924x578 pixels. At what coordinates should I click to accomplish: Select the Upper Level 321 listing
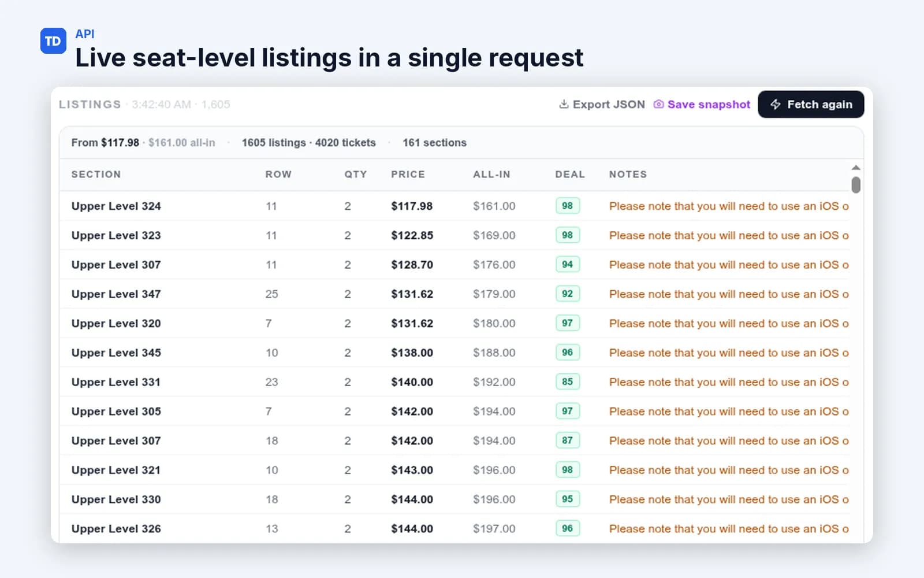tap(455, 470)
